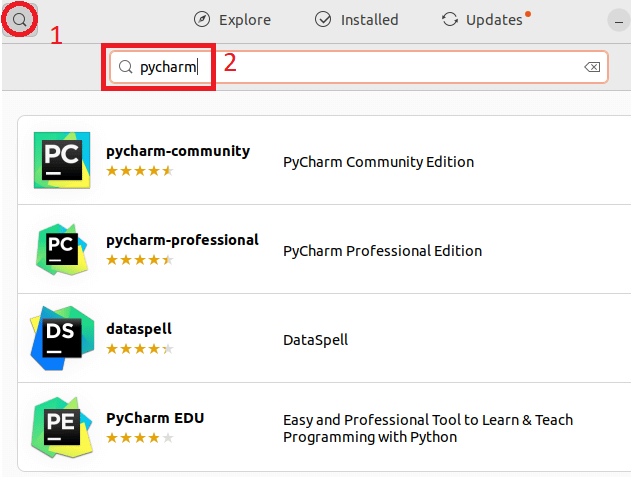Switch to the Installed tab
The image size is (631, 477).
tap(357, 19)
